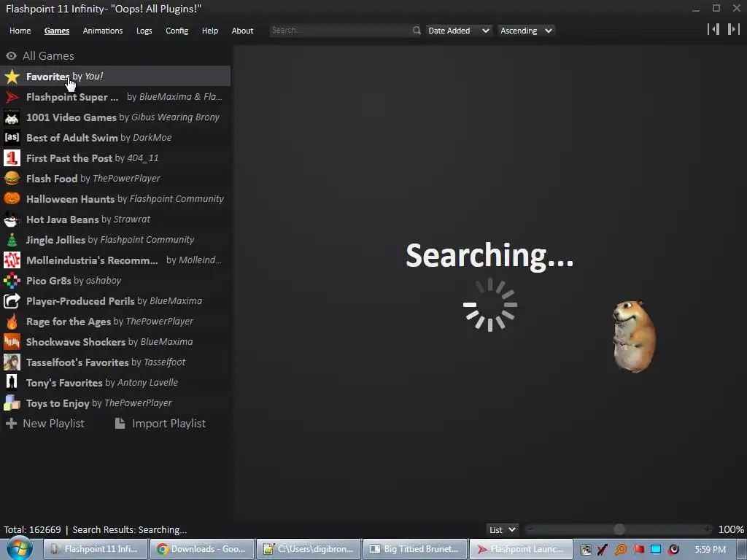Click Import Playlist
The image size is (747, 560).
(160, 424)
